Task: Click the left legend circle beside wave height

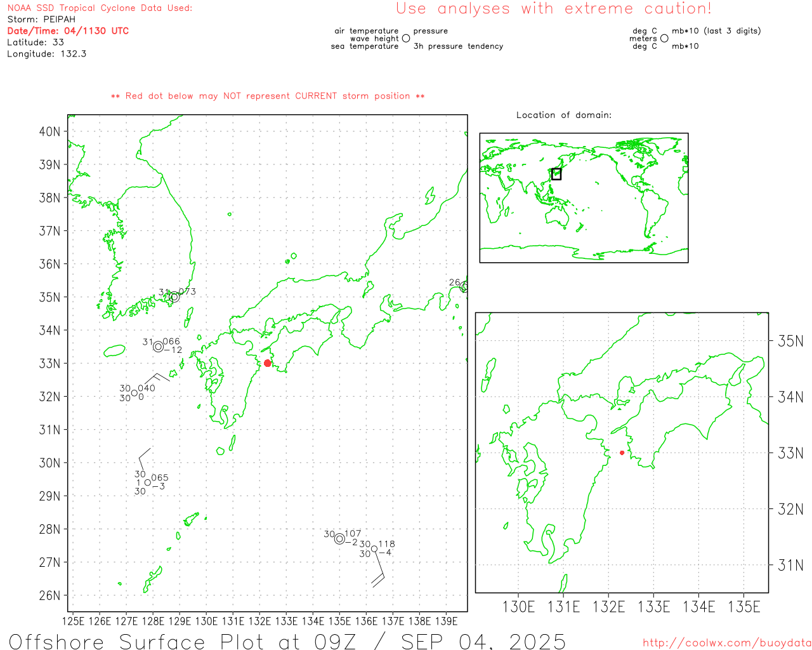Action: click(x=406, y=38)
